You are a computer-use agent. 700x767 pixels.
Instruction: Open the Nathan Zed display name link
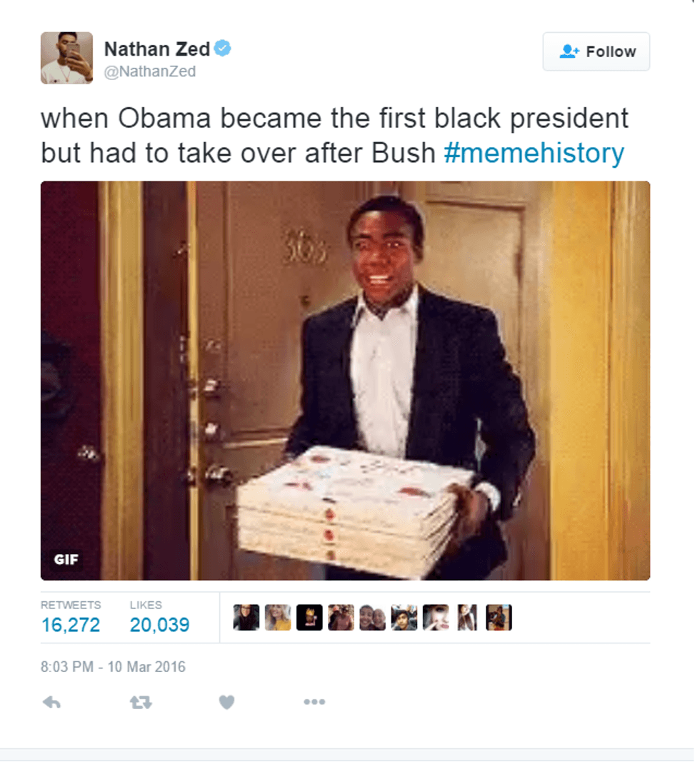click(157, 49)
